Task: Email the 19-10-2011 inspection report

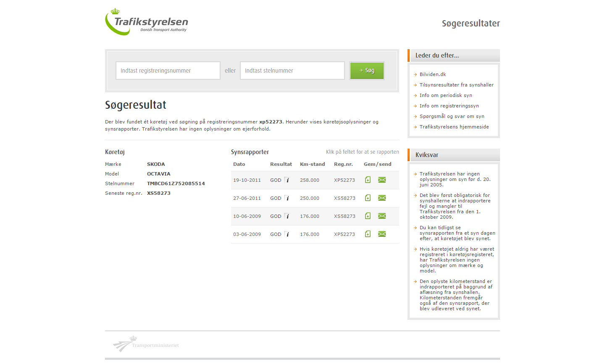Action: tap(382, 180)
